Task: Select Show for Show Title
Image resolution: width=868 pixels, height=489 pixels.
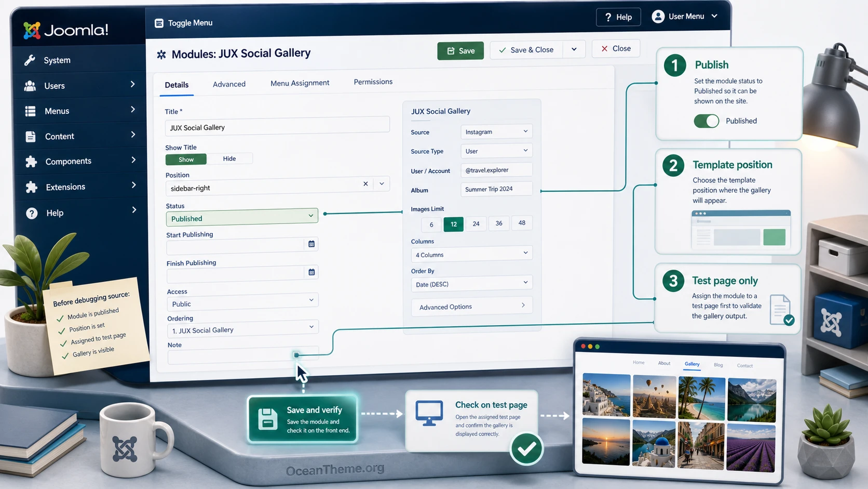Action: click(186, 160)
